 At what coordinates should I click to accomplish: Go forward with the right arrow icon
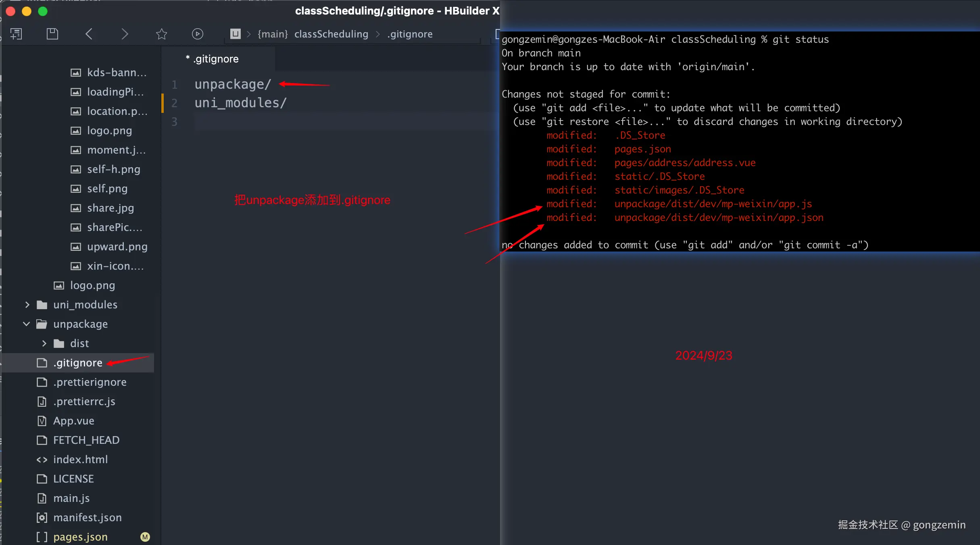pyautogui.click(x=125, y=34)
